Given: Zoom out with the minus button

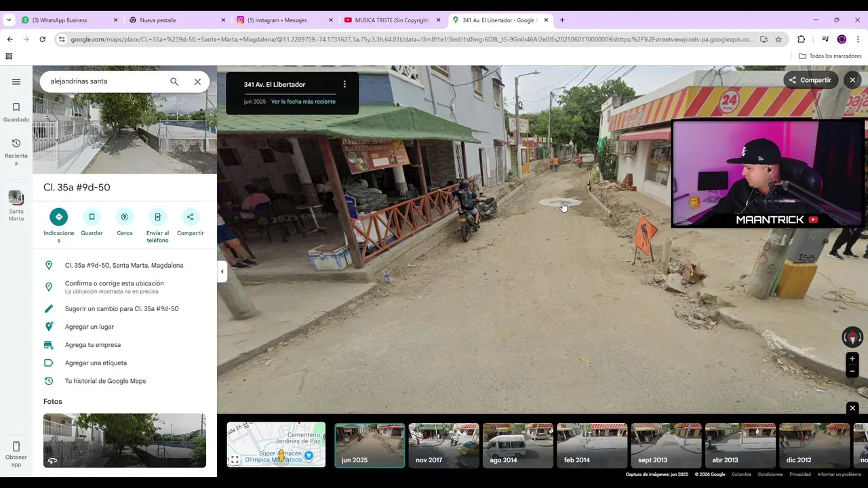Looking at the screenshot, I should point(852,371).
